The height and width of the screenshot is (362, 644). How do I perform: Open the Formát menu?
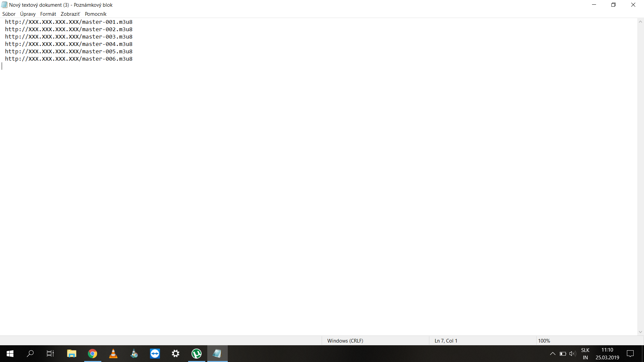(48, 14)
